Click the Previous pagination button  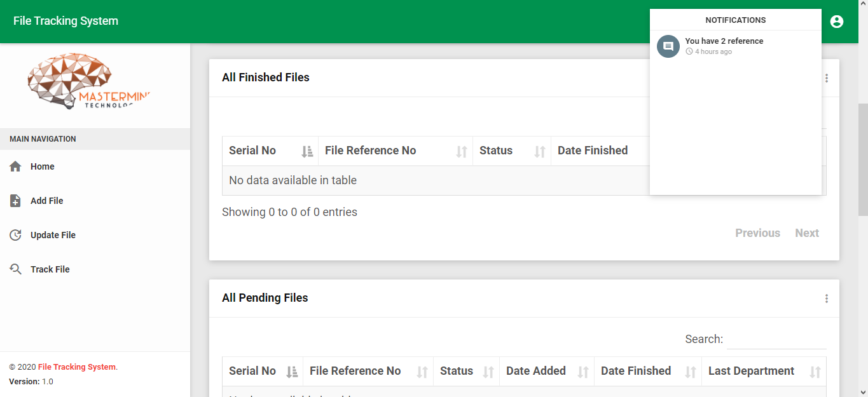757,233
